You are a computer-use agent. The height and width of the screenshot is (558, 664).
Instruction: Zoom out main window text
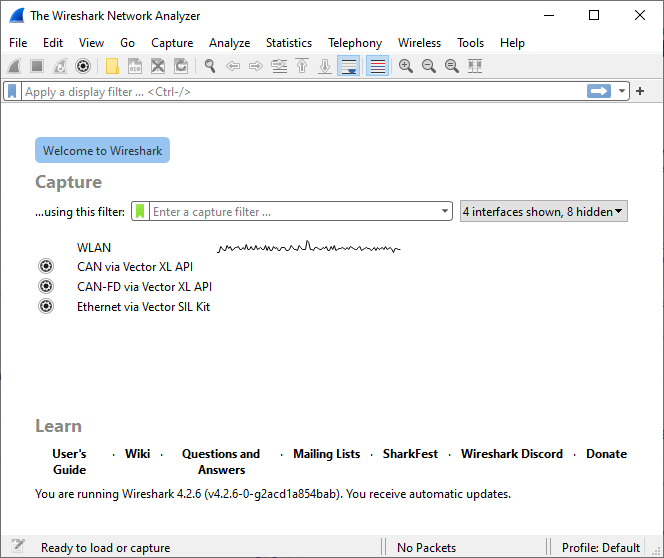pos(429,66)
